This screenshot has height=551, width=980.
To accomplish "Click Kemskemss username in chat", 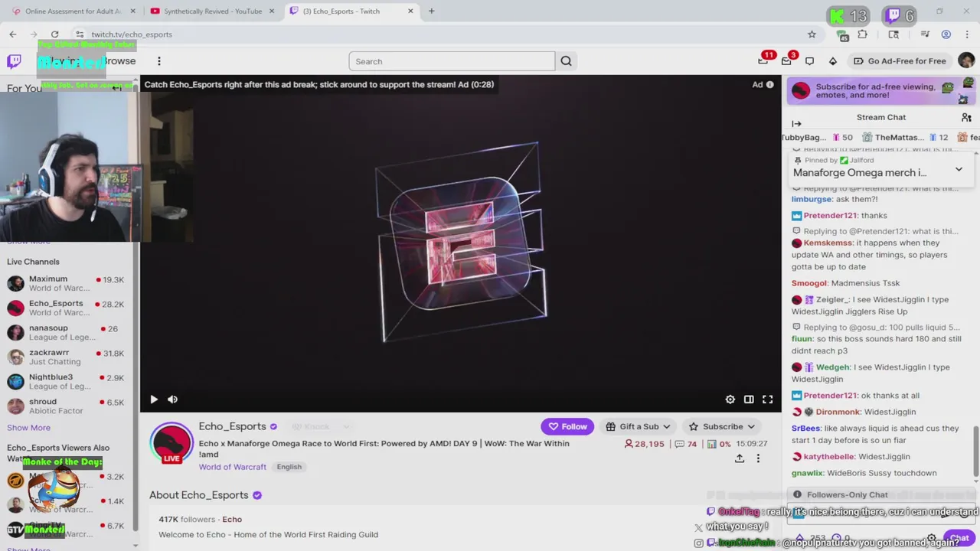I will pyautogui.click(x=828, y=243).
